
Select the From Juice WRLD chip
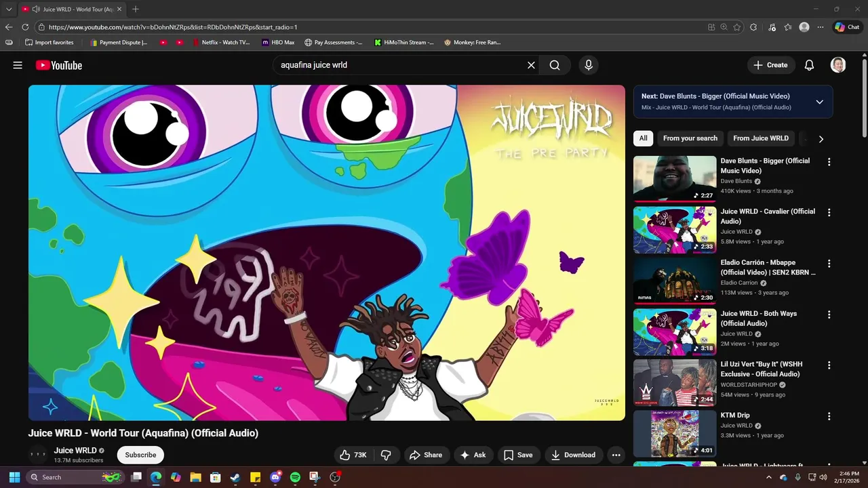761,138
